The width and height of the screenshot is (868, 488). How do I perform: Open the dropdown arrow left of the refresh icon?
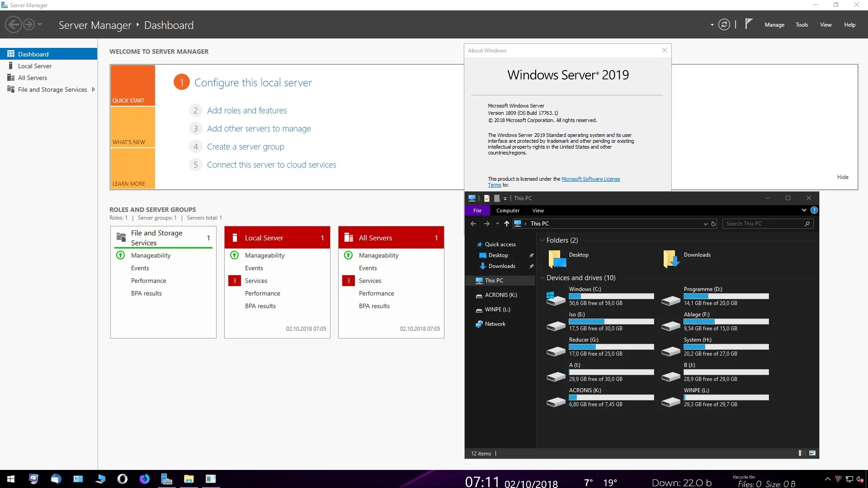[x=712, y=25]
